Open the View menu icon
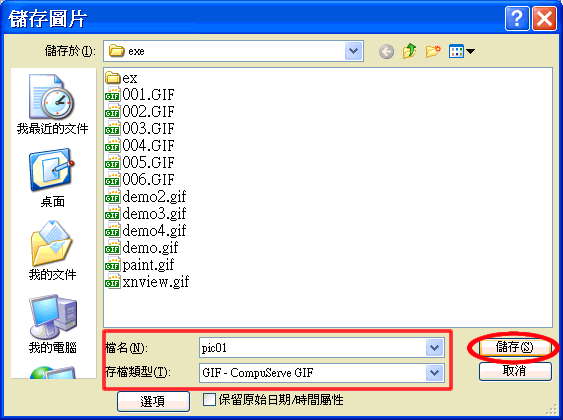The image size is (563, 420). pyautogui.click(x=461, y=51)
